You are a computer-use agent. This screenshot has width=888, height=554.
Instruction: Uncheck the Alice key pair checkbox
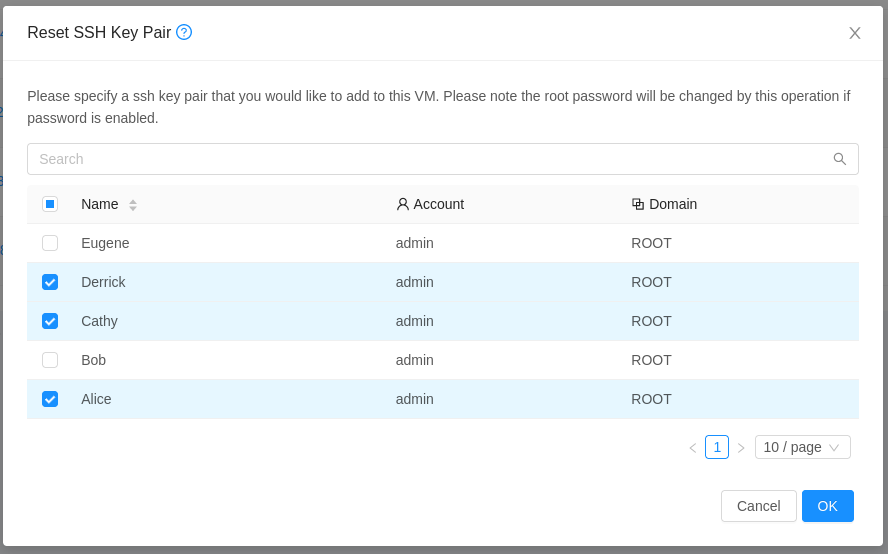point(50,399)
